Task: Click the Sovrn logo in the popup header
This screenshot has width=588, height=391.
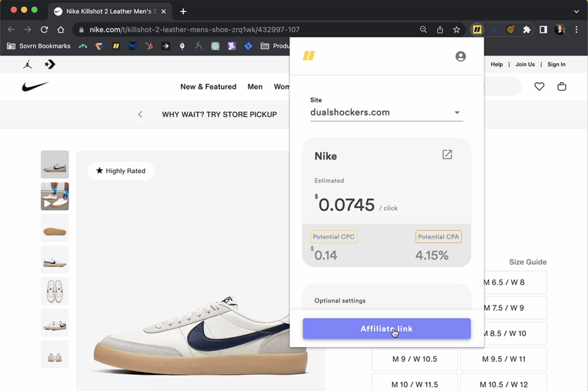Action: pyautogui.click(x=309, y=56)
